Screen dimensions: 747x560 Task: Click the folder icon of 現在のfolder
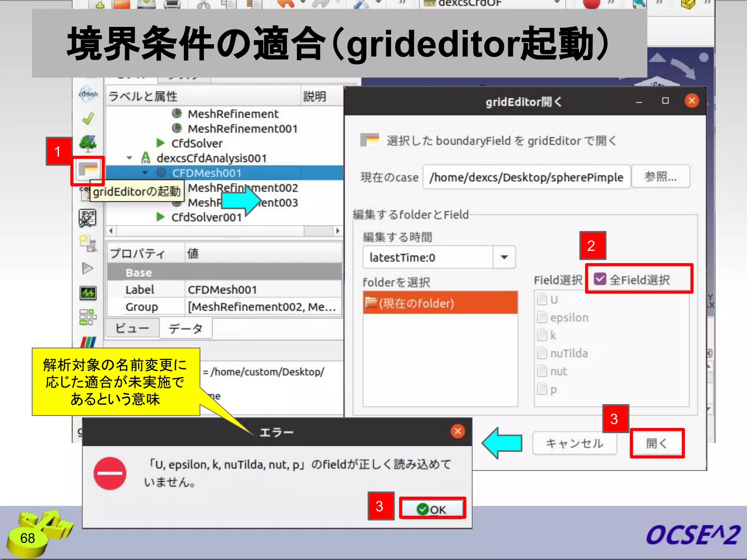tap(371, 303)
